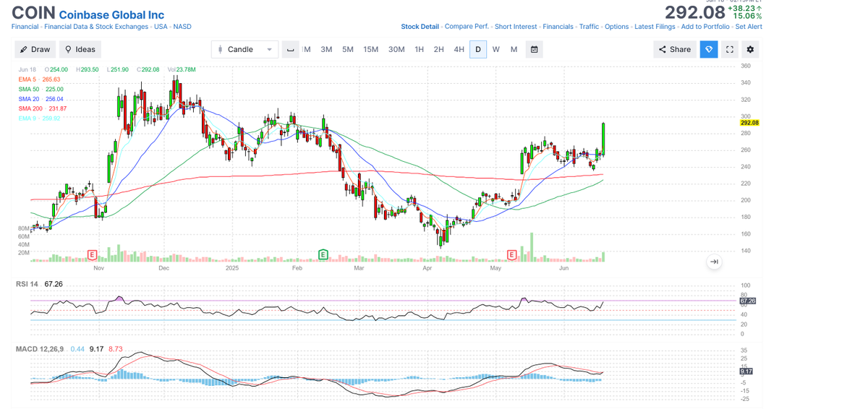This screenshot has height=409, width=868.
Task: Click the 67.26 RSI axis tag
Action: [x=747, y=301]
